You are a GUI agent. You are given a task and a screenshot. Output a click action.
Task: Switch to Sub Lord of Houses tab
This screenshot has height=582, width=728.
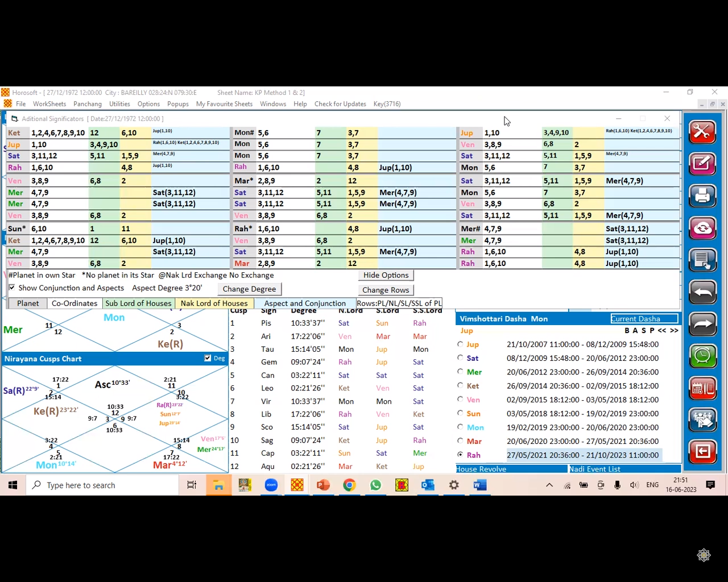[138, 304]
